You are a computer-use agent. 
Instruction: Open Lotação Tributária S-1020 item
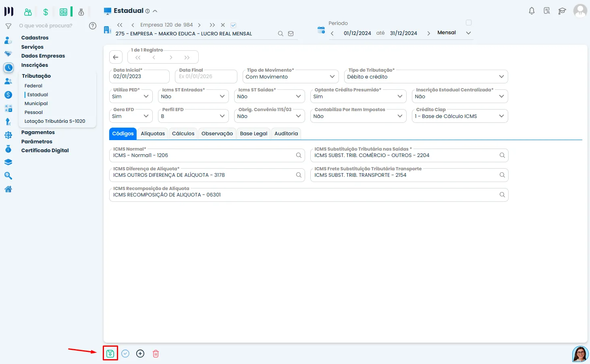[x=55, y=121]
